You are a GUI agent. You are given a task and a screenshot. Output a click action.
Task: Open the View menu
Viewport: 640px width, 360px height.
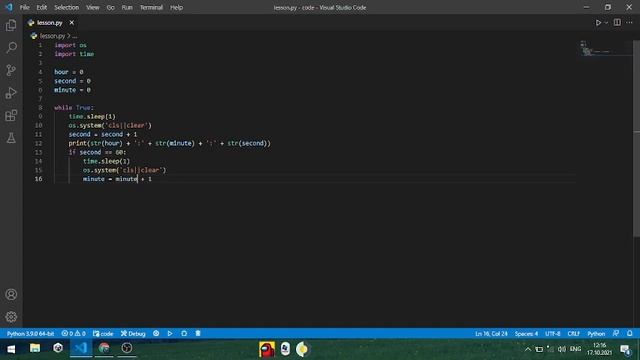(x=93, y=7)
